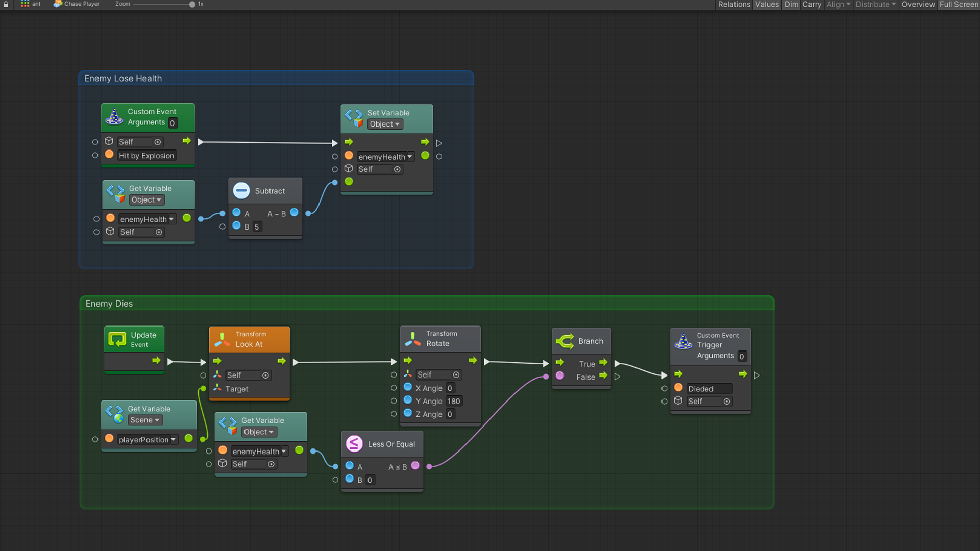Open enemyHealth dropdown in Enemy Lose Health Get Variable
Screen dimensions: 980x551
point(147,219)
